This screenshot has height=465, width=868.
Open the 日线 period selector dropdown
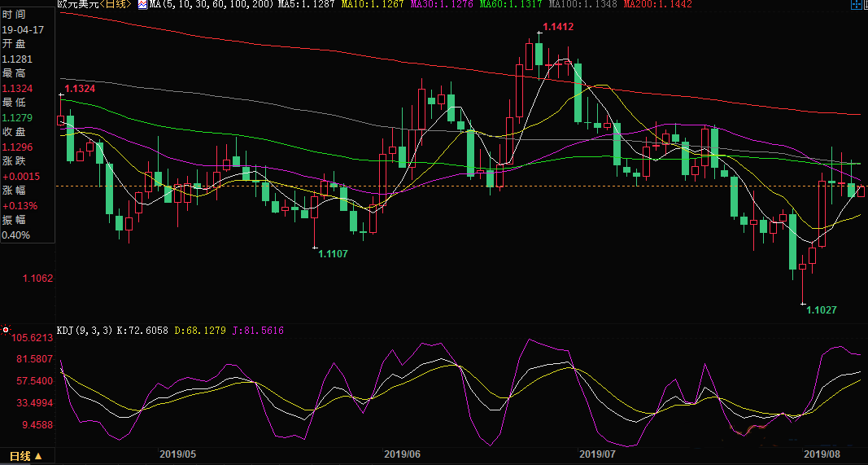pyautogui.click(x=24, y=456)
